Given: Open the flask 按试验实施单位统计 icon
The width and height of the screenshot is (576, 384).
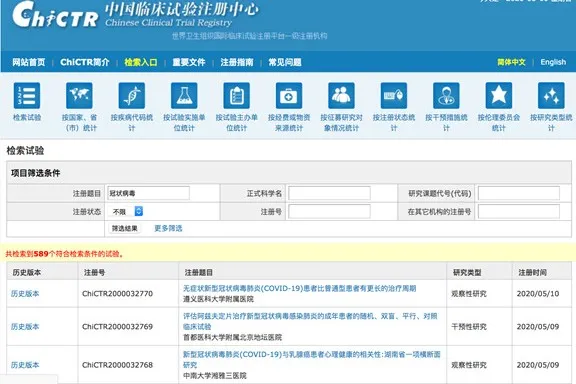Looking at the screenshot, I should [184, 96].
